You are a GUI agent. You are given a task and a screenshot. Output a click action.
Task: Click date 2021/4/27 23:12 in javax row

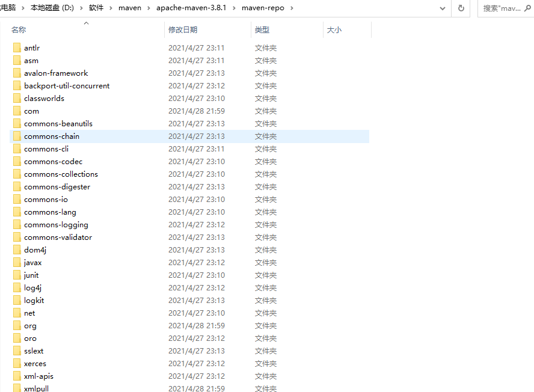197,263
